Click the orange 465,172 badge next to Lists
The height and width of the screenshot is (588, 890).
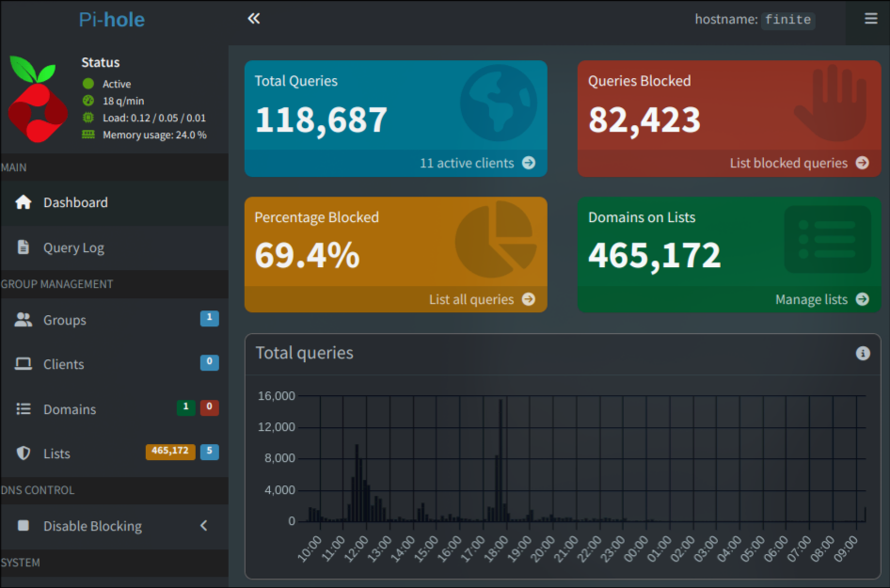pyautogui.click(x=170, y=452)
